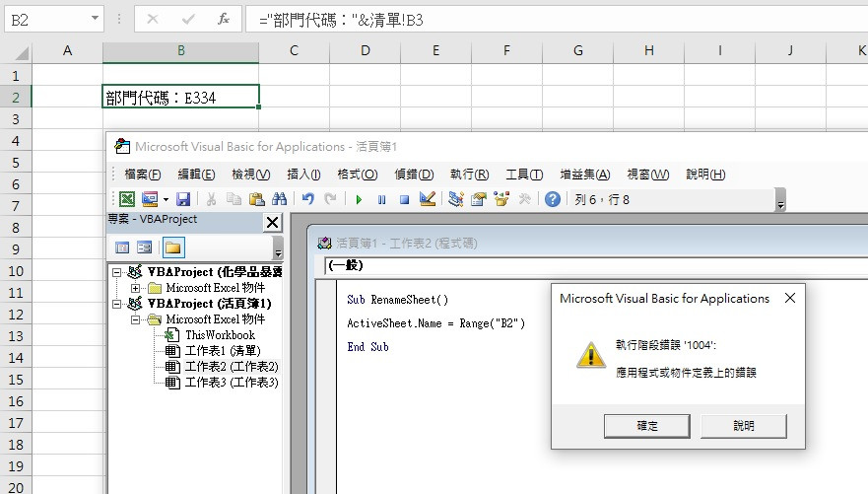Select cell B2 with 部門代碼：E334
This screenshot has height=494, width=868.
pyautogui.click(x=180, y=97)
